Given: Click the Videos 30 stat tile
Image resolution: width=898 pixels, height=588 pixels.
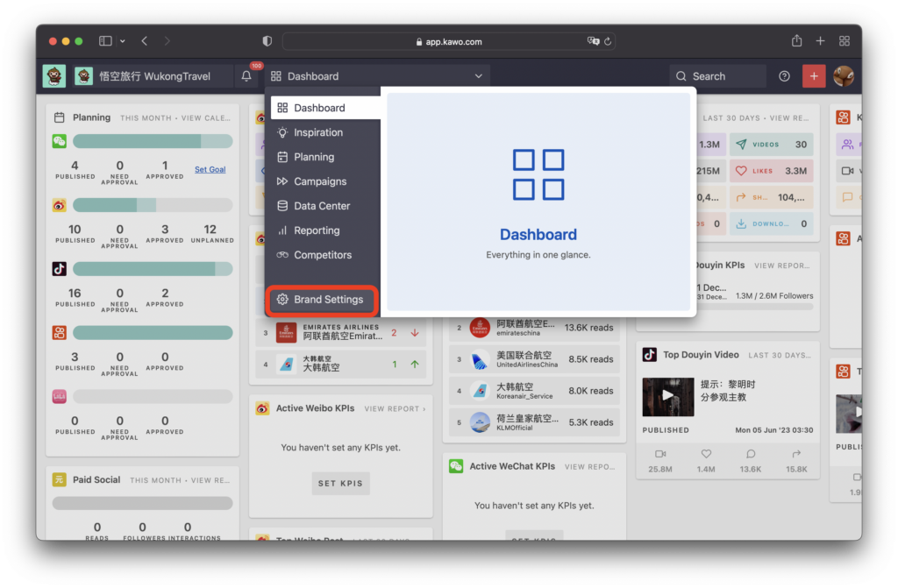Looking at the screenshot, I should [772, 145].
